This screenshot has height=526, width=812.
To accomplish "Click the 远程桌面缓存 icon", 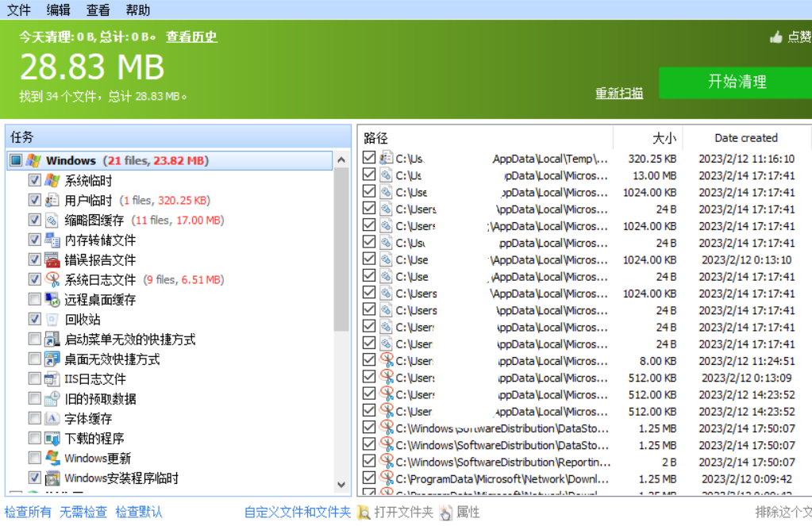I will pos(52,300).
